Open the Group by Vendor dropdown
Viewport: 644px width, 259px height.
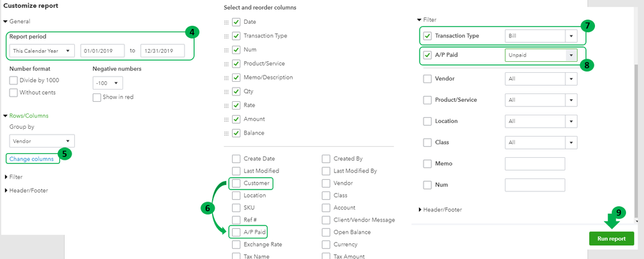43,141
